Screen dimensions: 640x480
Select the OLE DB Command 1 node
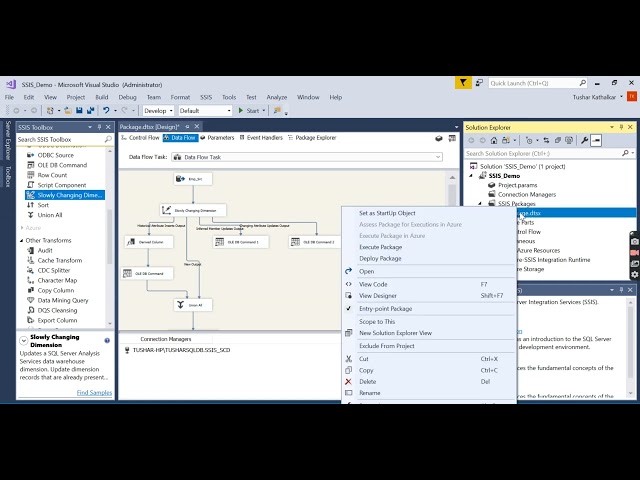pos(241,242)
